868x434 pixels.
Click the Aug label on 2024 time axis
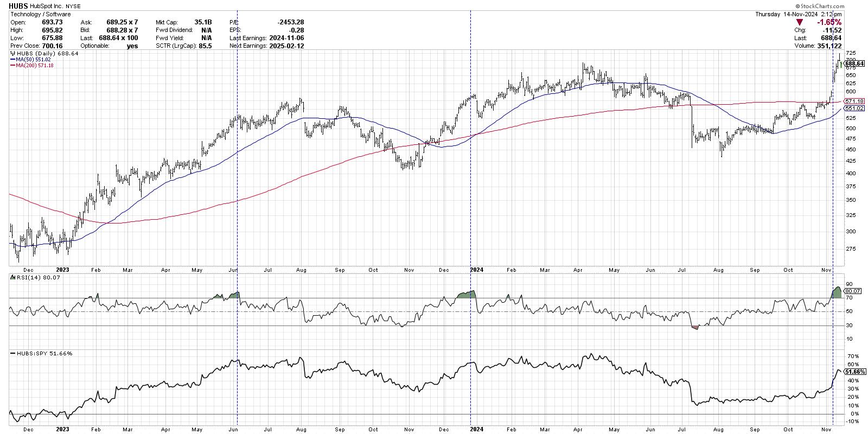pos(719,270)
